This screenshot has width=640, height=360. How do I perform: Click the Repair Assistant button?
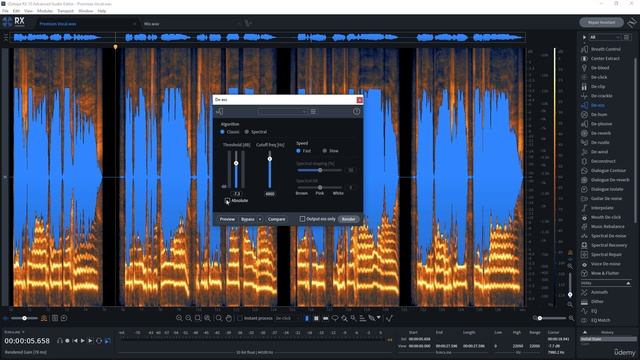pos(602,22)
